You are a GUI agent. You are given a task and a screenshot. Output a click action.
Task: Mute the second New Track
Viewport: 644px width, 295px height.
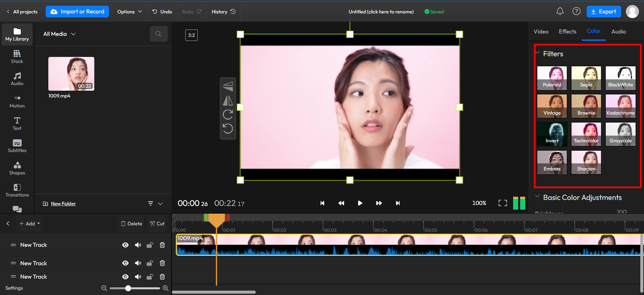click(138, 263)
